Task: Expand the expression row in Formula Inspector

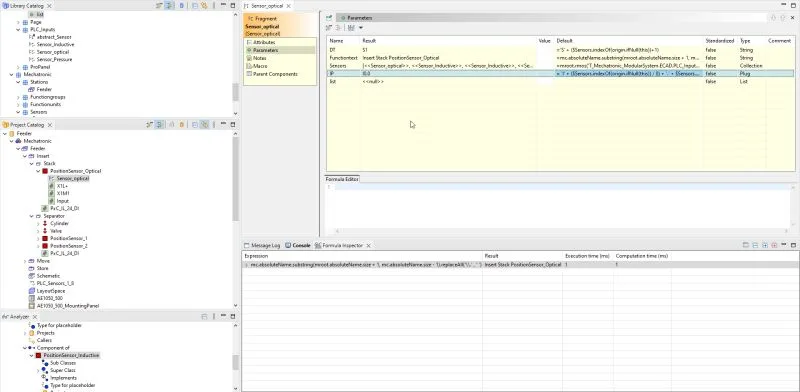Action: (x=246, y=265)
